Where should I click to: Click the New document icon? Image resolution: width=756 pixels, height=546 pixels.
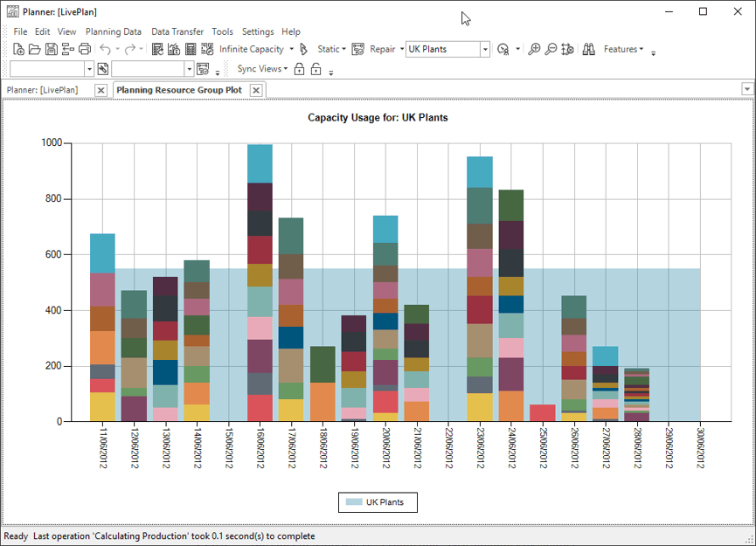[19, 50]
